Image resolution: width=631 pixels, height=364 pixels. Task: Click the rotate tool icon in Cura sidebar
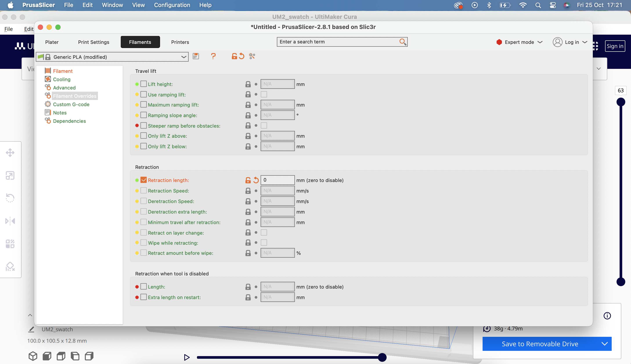point(10,198)
